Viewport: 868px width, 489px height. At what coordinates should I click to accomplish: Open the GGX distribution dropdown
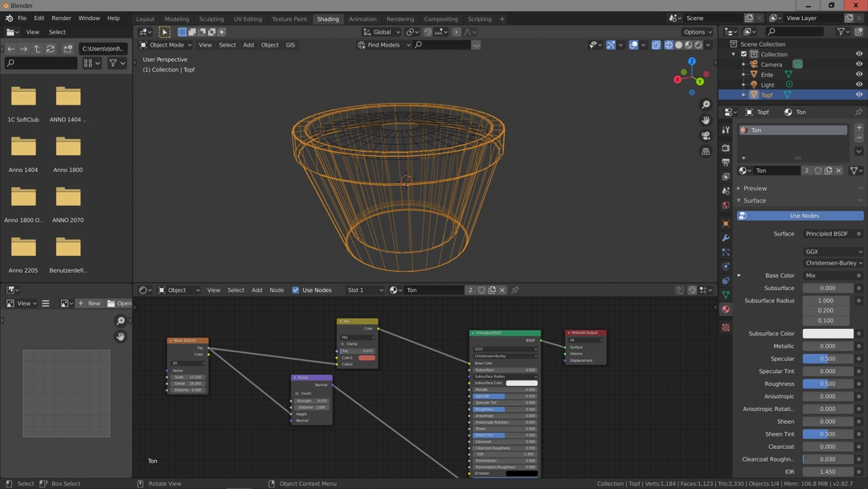pyautogui.click(x=833, y=252)
